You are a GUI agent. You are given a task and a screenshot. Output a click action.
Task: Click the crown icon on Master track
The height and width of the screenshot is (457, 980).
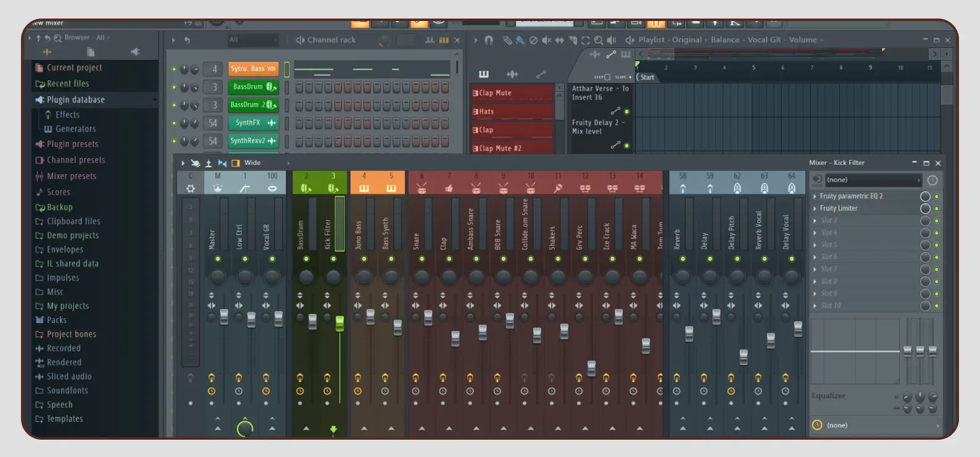coord(218,188)
